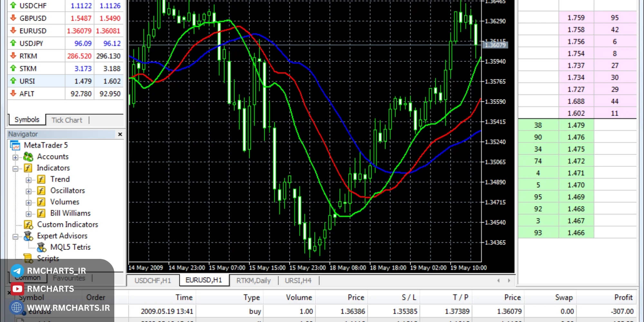Click the Expert Advisors icon
Image resolution: width=644 pixels, height=322 pixels.
tap(28, 236)
